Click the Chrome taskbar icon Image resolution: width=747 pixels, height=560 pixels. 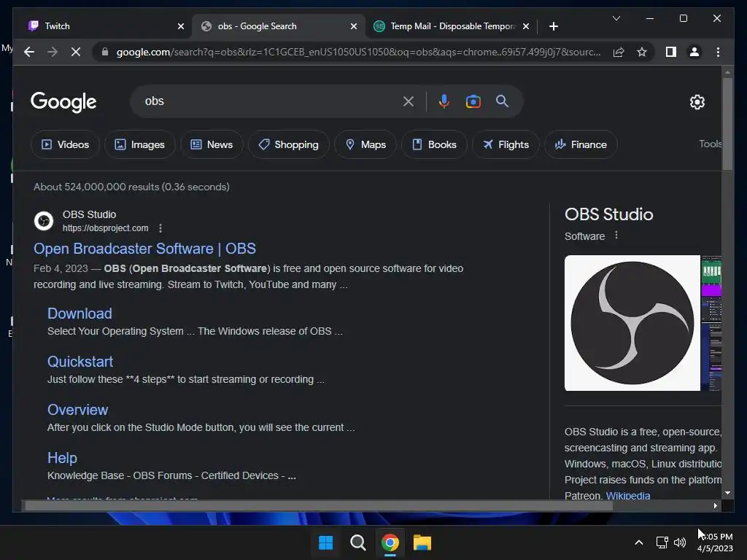pyautogui.click(x=390, y=542)
